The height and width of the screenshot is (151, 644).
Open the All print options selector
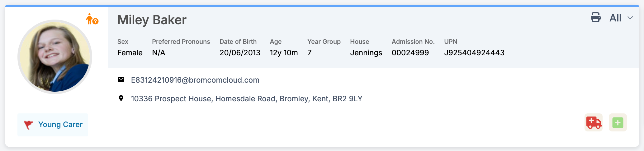pyautogui.click(x=621, y=18)
